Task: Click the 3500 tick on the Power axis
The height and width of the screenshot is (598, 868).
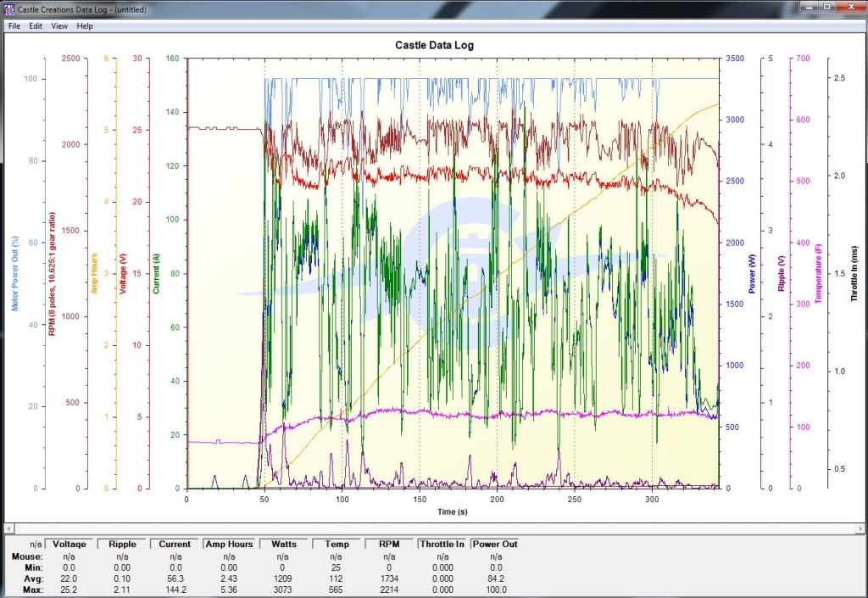Action: pos(735,59)
